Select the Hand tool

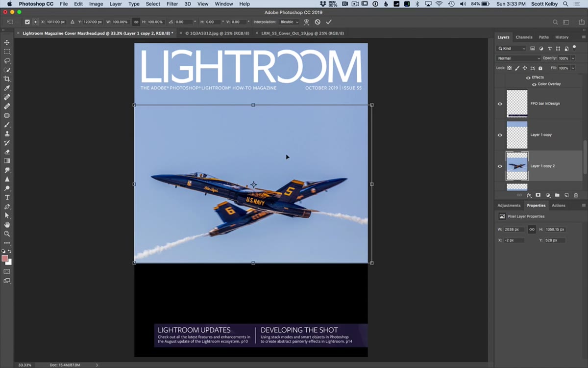coord(7,225)
